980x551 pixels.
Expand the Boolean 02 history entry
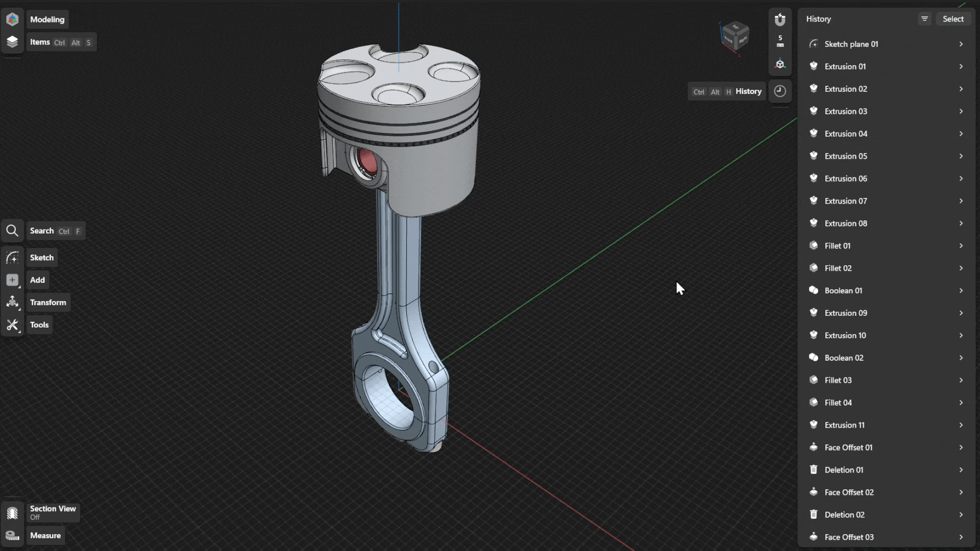[x=962, y=358]
